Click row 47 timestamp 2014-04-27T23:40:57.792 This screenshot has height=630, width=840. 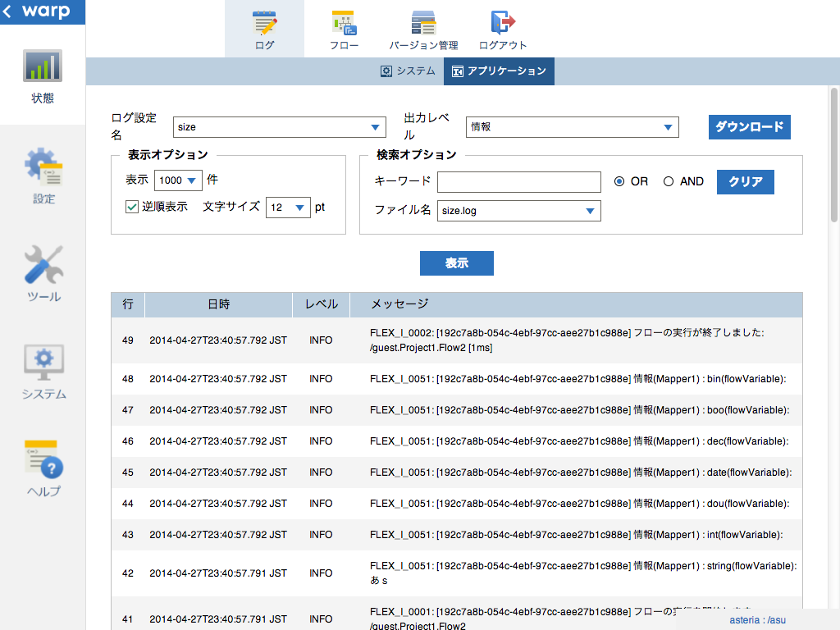(x=218, y=410)
